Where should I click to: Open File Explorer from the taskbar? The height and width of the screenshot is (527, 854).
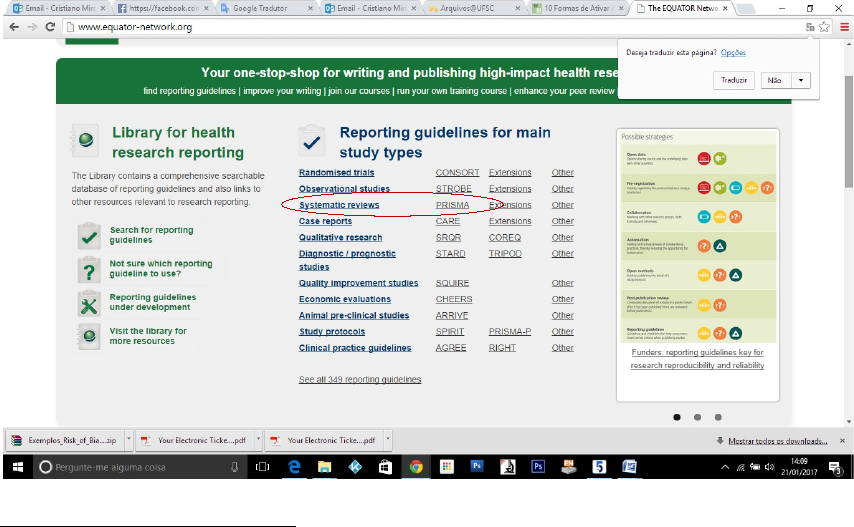tap(325, 467)
